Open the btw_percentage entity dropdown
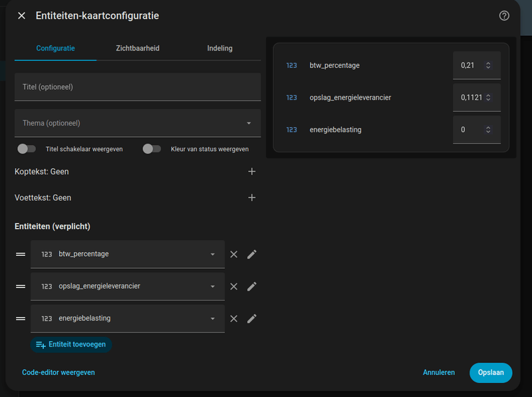The height and width of the screenshot is (397, 532). [128, 254]
